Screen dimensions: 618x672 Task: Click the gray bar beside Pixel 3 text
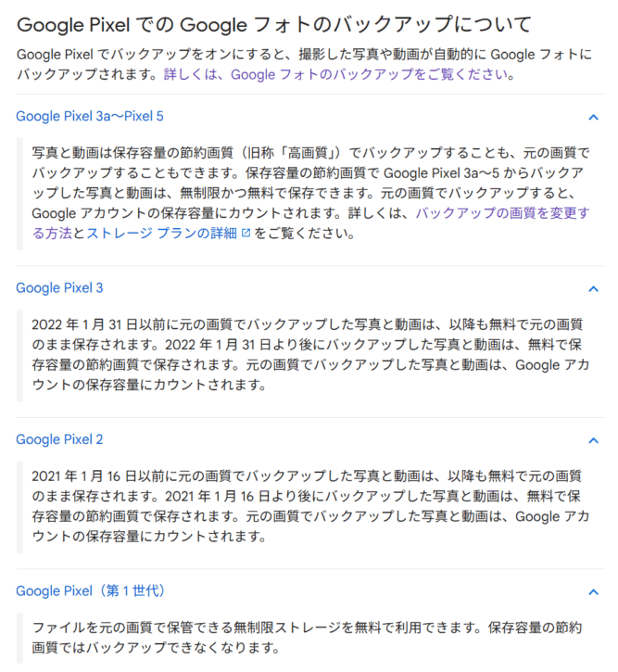[x=19, y=354]
